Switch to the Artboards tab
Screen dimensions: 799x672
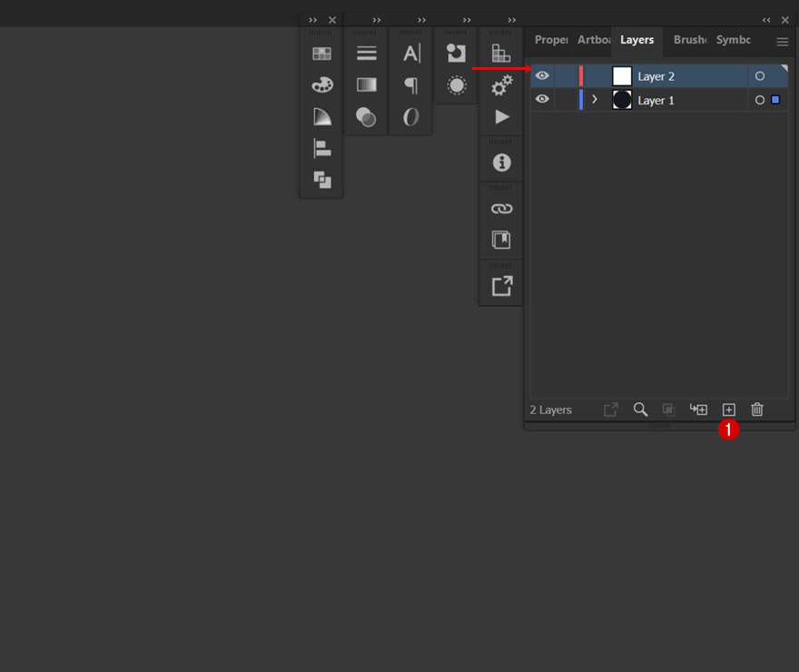pyautogui.click(x=594, y=41)
